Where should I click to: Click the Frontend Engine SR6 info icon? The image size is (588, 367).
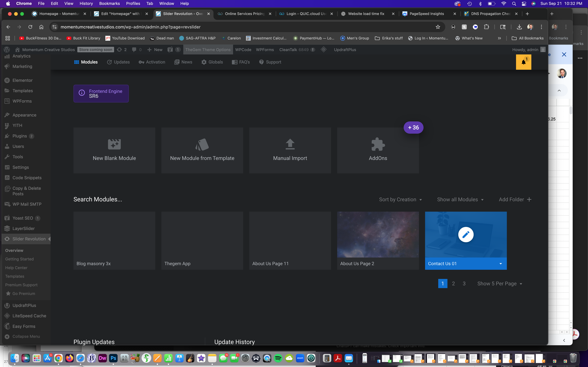pyautogui.click(x=82, y=93)
